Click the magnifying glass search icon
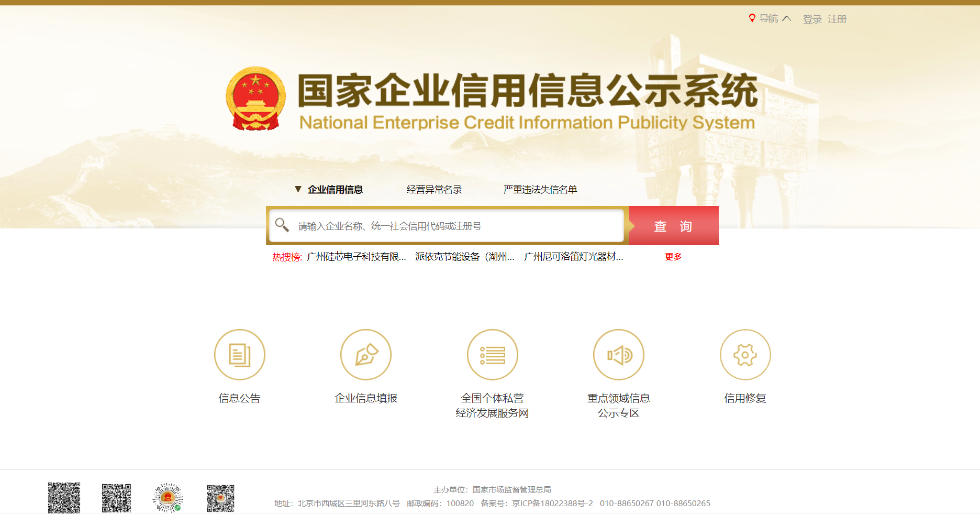This screenshot has height=514, width=980. pyautogui.click(x=282, y=225)
